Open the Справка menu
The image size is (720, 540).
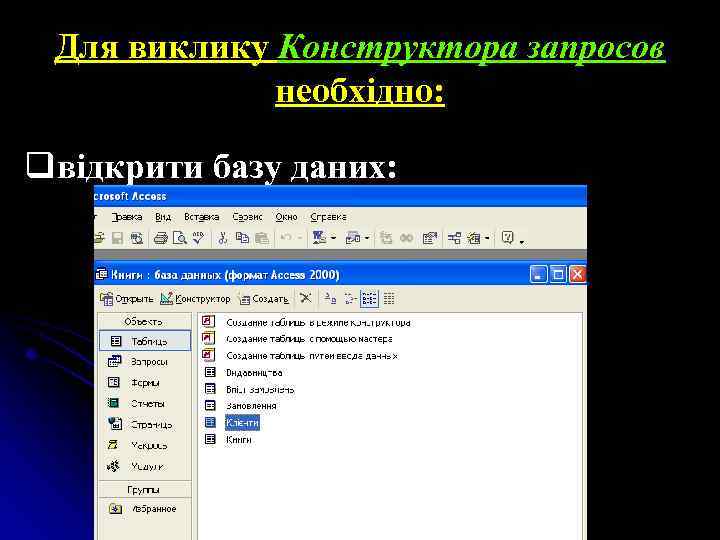[328, 217]
